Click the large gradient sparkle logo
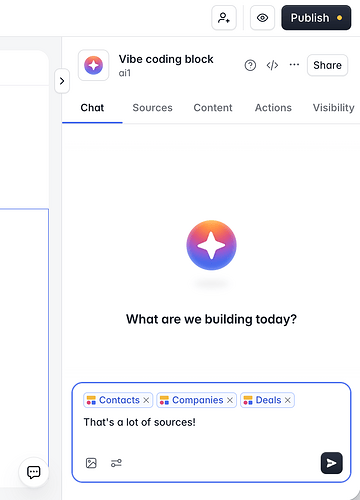This screenshot has width=360, height=500. pos(211,245)
